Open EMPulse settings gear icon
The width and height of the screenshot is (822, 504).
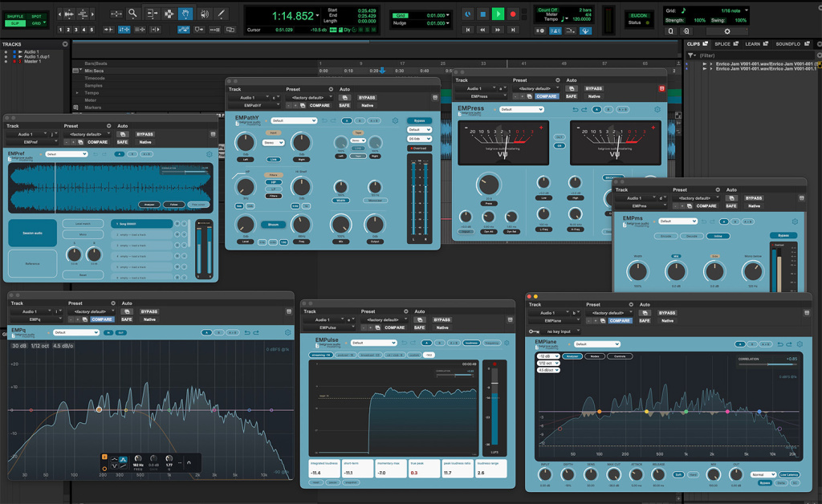[x=507, y=343]
